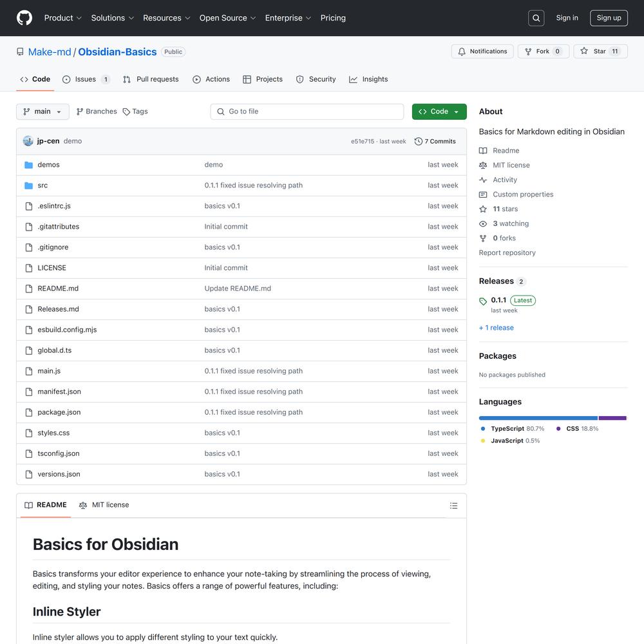Click the GitHub logo icon
Screen dimensions: 644x644
[x=24, y=18]
